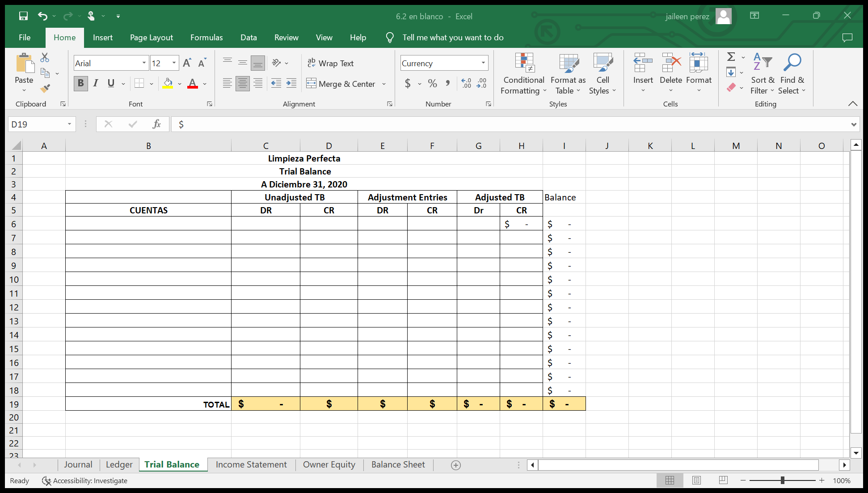
Task: Toggle Center horizontal alignment
Action: [243, 84]
